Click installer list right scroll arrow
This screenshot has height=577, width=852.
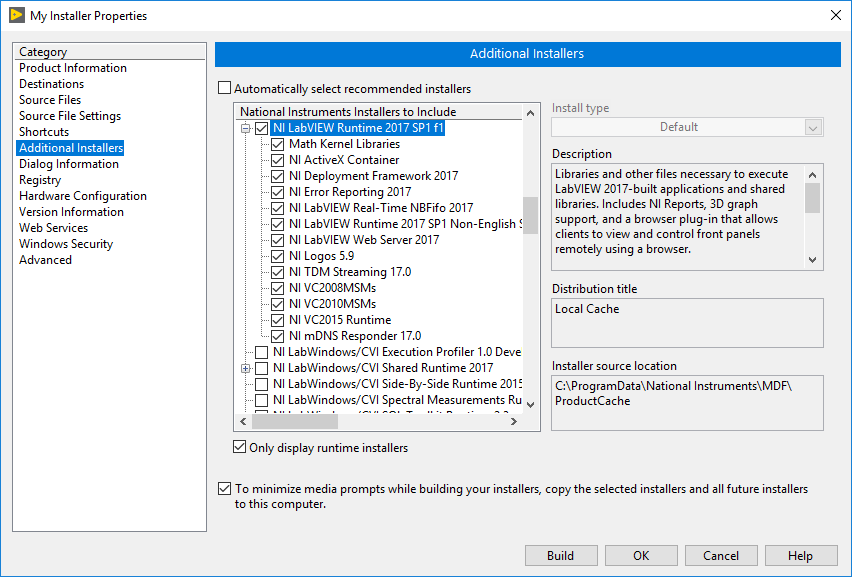click(x=514, y=421)
